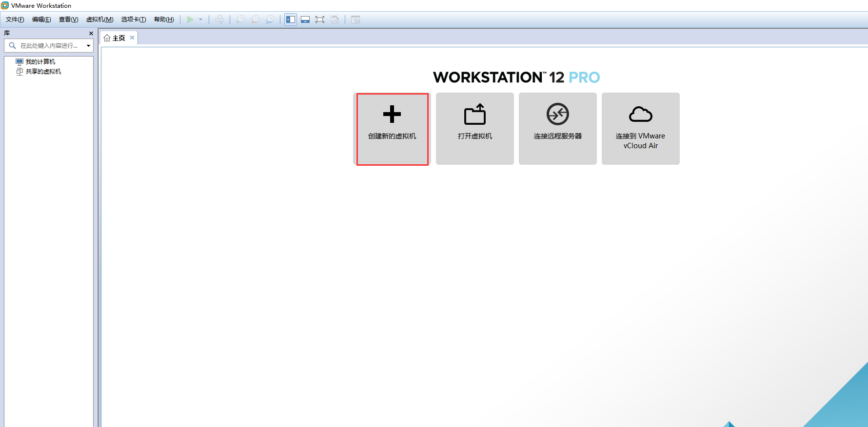The image size is (868, 427).
Task: Expand the library search filter dropdown
Action: click(x=88, y=46)
